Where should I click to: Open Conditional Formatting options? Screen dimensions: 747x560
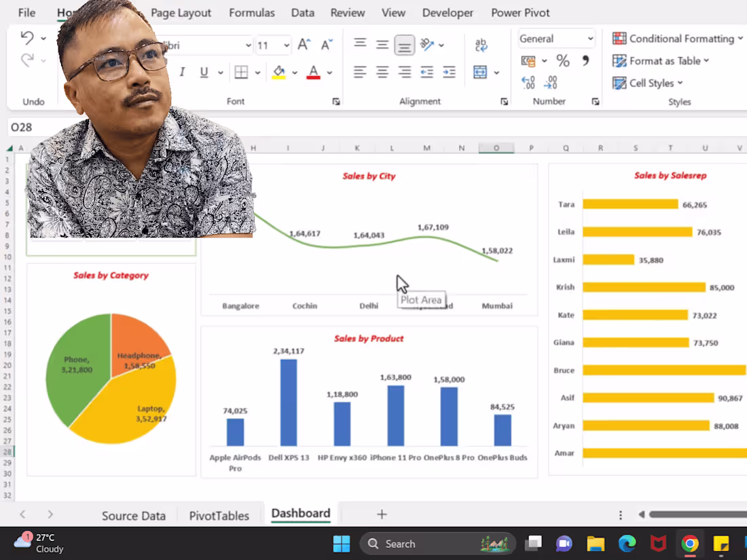[x=676, y=39]
